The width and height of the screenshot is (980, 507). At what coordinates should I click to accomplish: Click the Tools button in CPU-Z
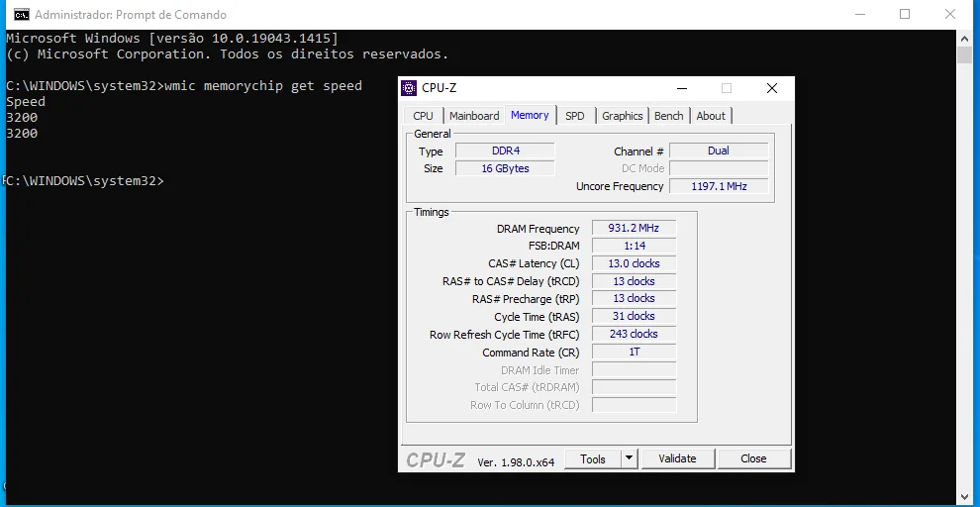(x=593, y=458)
